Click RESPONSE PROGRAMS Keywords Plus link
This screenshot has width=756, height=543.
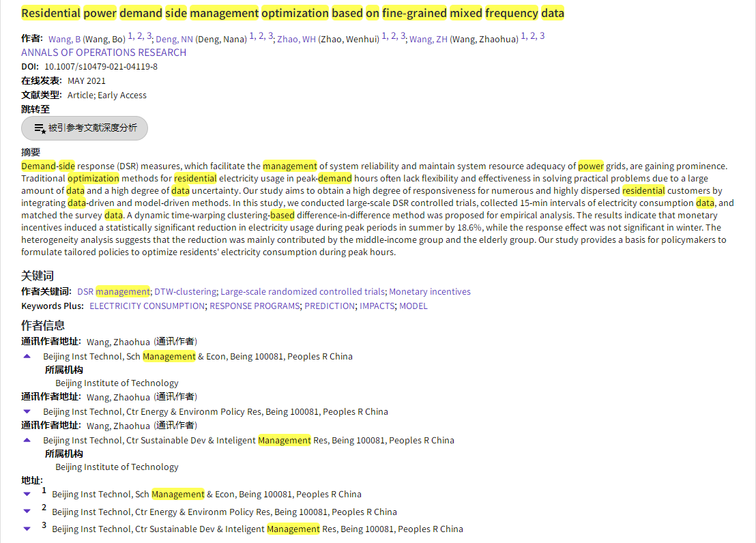point(255,306)
